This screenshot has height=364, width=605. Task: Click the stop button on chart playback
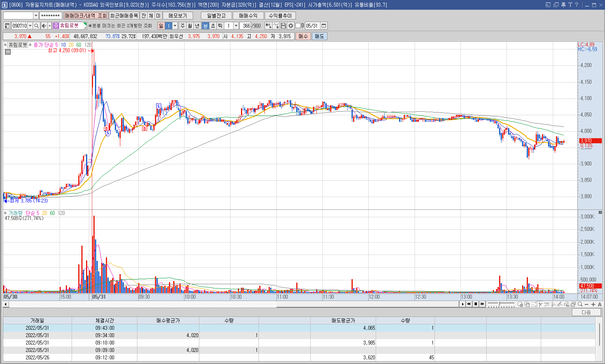click(x=476, y=304)
